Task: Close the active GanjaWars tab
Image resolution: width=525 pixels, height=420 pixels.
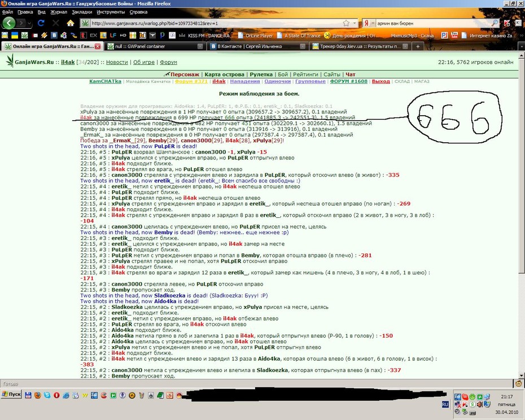Action: (x=98, y=46)
